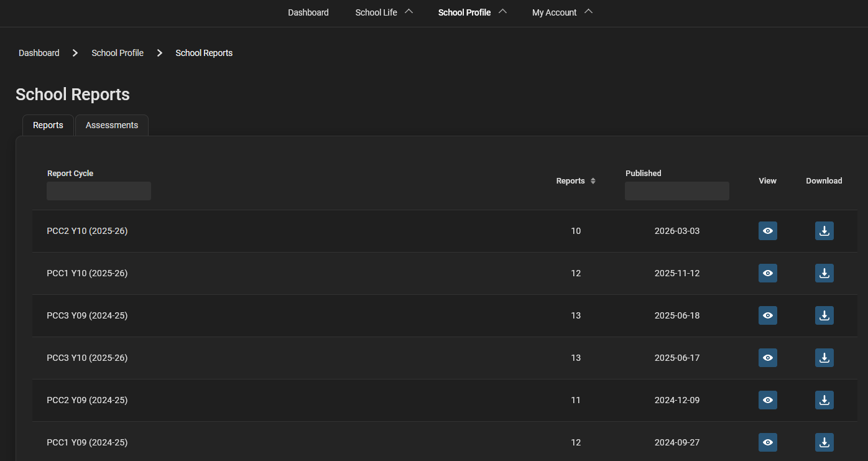Click reports count 10 for PCC2 Y10
The image size is (868, 461).
pos(576,231)
